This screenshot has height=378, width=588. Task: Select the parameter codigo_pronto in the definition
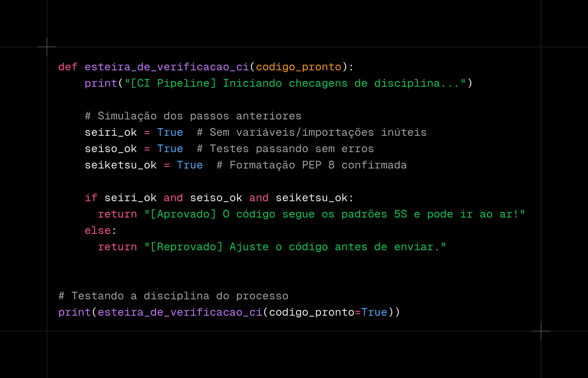[299, 67]
